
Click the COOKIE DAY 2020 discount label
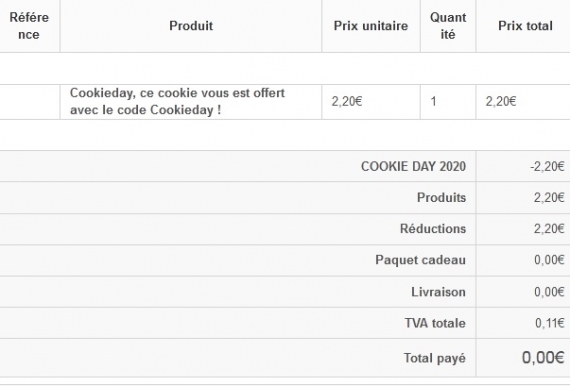(x=413, y=166)
